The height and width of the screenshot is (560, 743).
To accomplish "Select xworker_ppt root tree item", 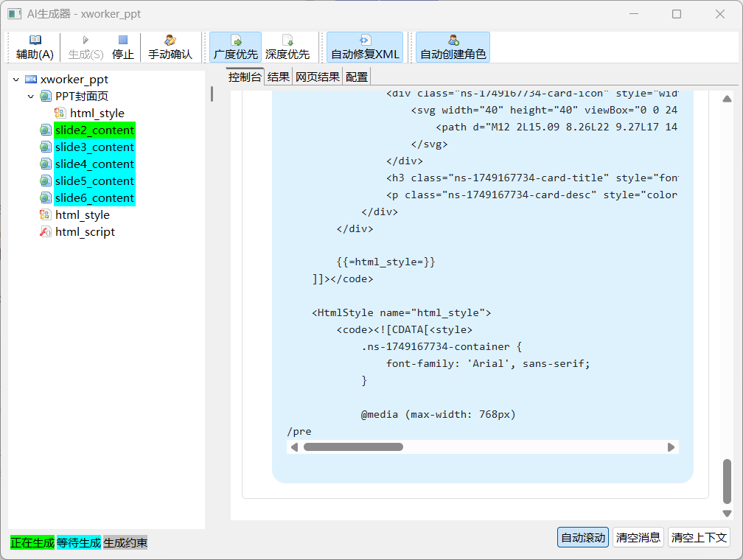I will [x=74, y=80].
